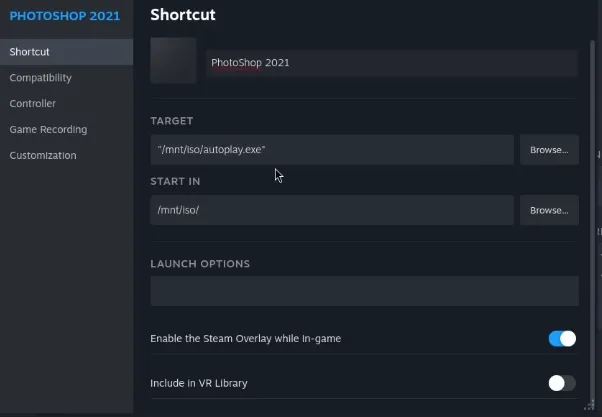602x417 pixels.
Task: Toggle the Steam Overlay switch
Action: [x=562, y=339]
